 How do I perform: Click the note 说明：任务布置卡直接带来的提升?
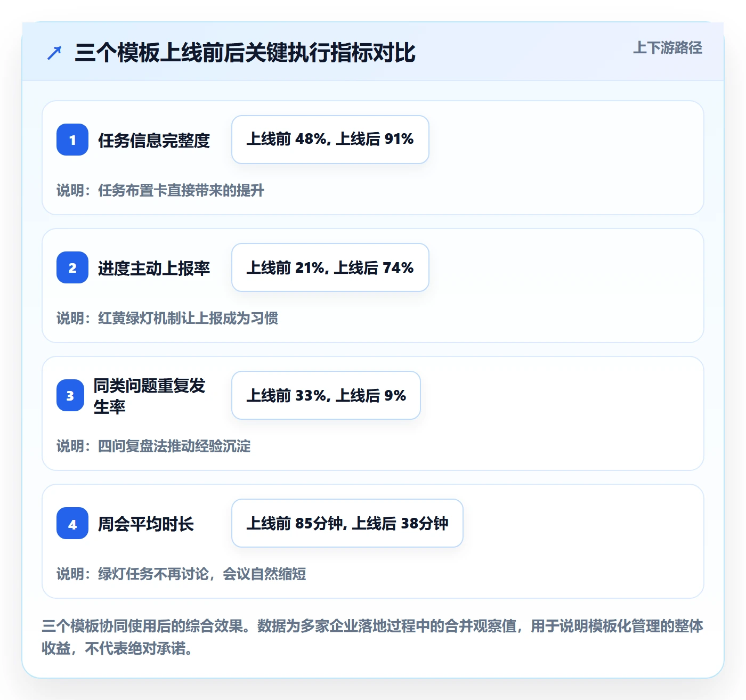click(160, 191)
